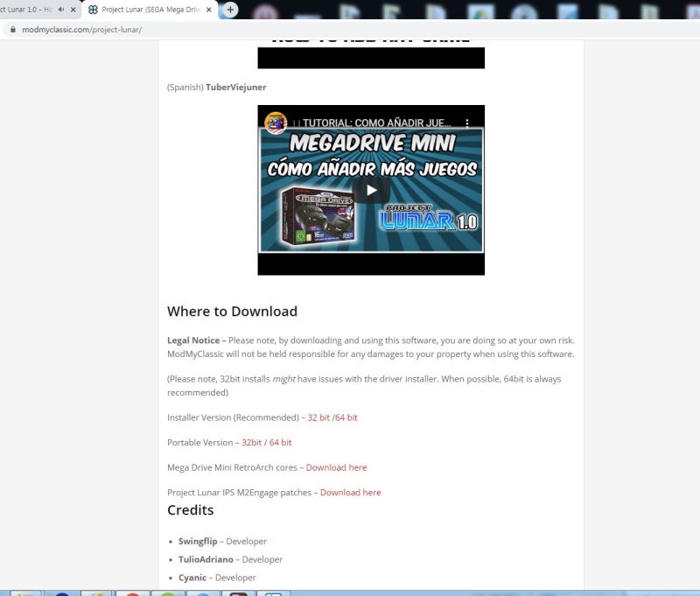Click TulioAdriano in the credits list
Image resolution: width=700 pixels, height=596 pixels.
[x=206, y=559]
